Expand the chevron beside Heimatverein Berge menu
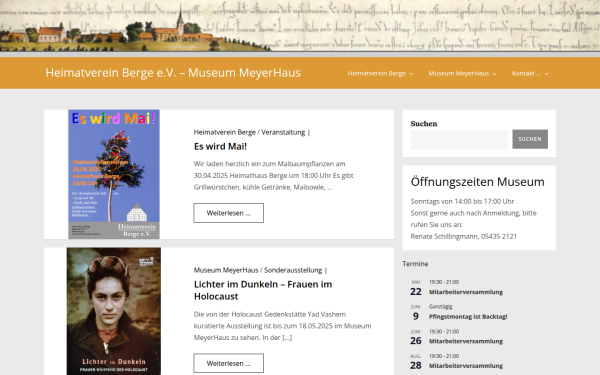Image resolution: width=600 pixels, height=375 pixels. click(x=411, y=74)
